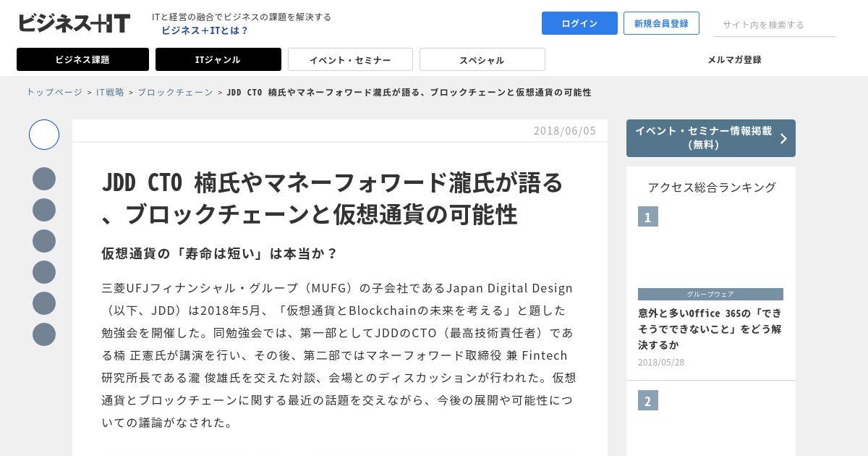Click the グループウェア category tag

pos(710,294)
